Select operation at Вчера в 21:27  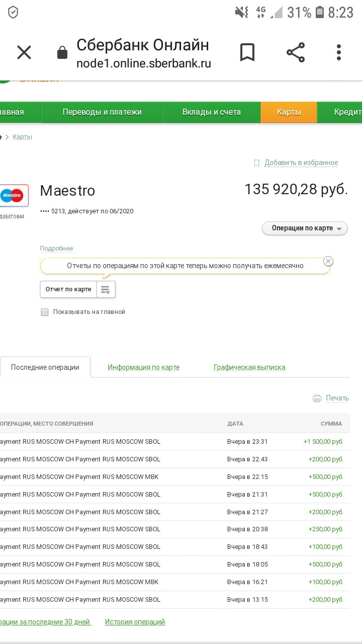click(x=174, y=512)
